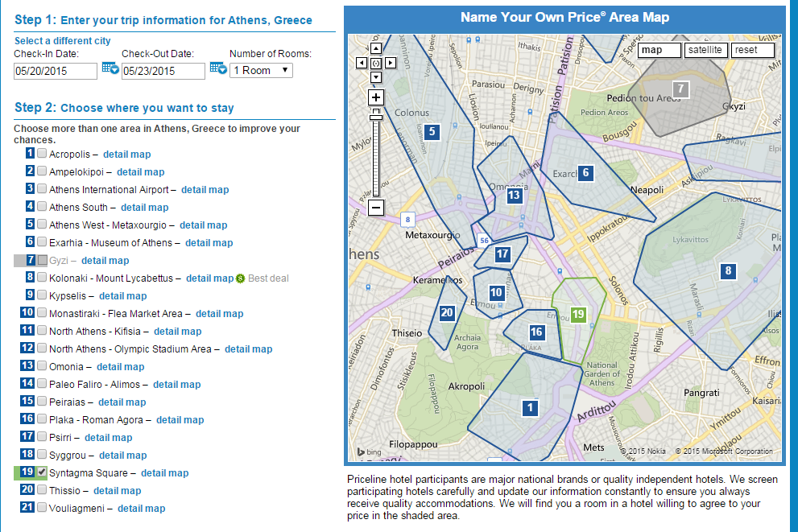
Task: Check the Plaka - Roman Agora checkbox
Action: pyautogui.click(x=42, y=419)
